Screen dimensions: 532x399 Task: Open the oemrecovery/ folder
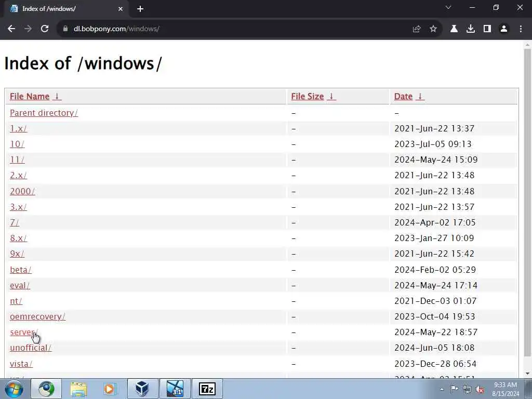pyautogui.click(x=37, y=316)
